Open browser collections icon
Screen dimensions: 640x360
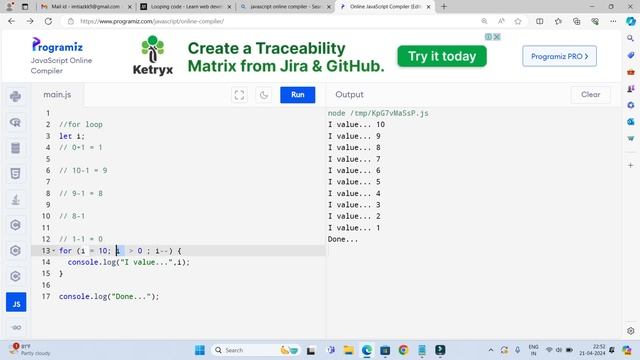tap(576, 21)
